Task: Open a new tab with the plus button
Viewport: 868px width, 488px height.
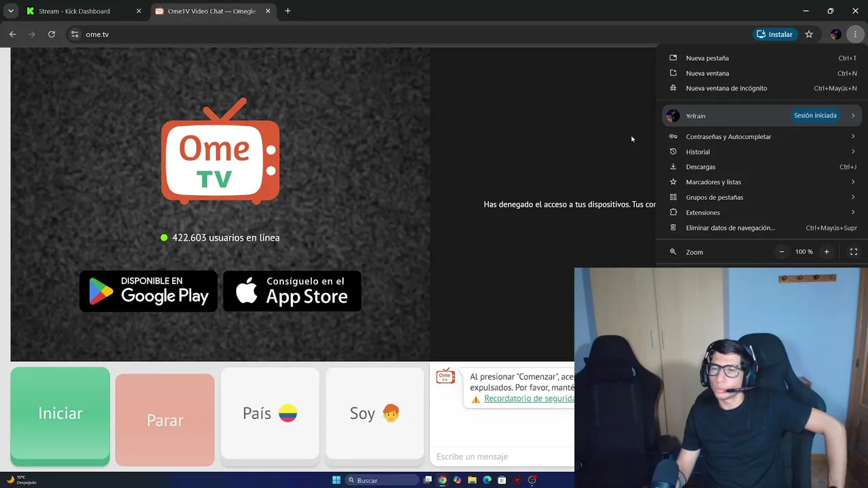Action: point(288,11)
